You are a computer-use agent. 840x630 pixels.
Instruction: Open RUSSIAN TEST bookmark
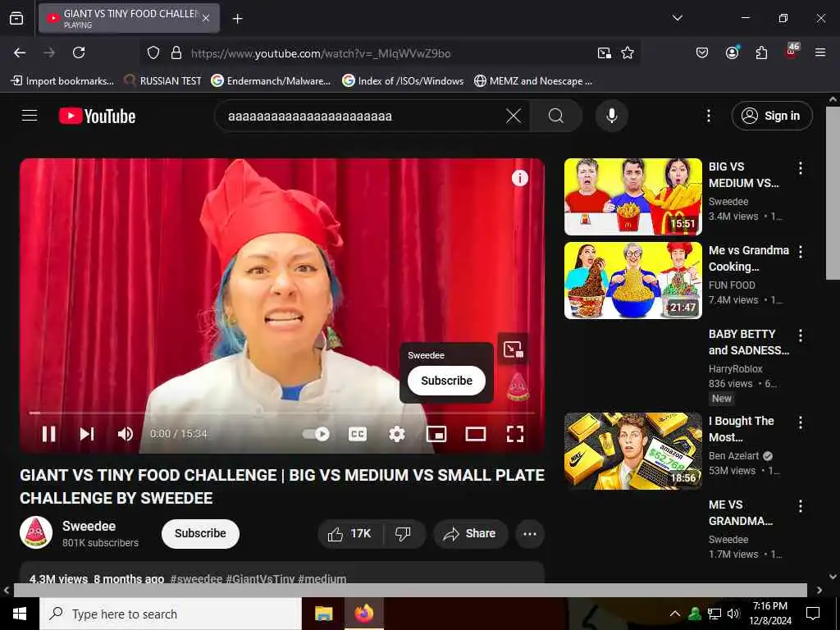click(x=163, y=81)
